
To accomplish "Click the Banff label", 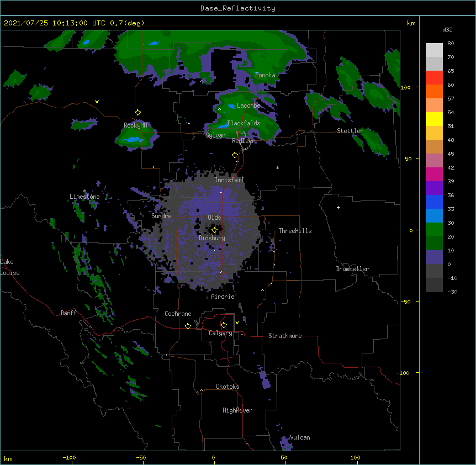I will (x=68, y=313).
